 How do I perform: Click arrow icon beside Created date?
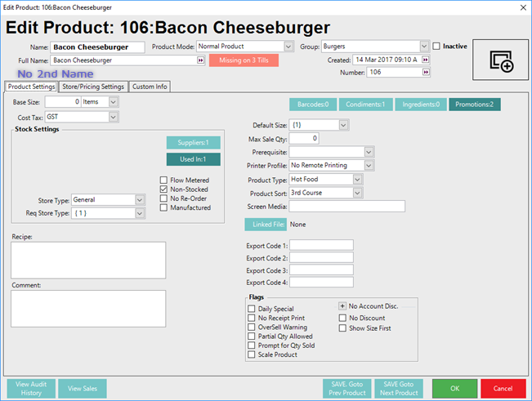click(425, 60)
